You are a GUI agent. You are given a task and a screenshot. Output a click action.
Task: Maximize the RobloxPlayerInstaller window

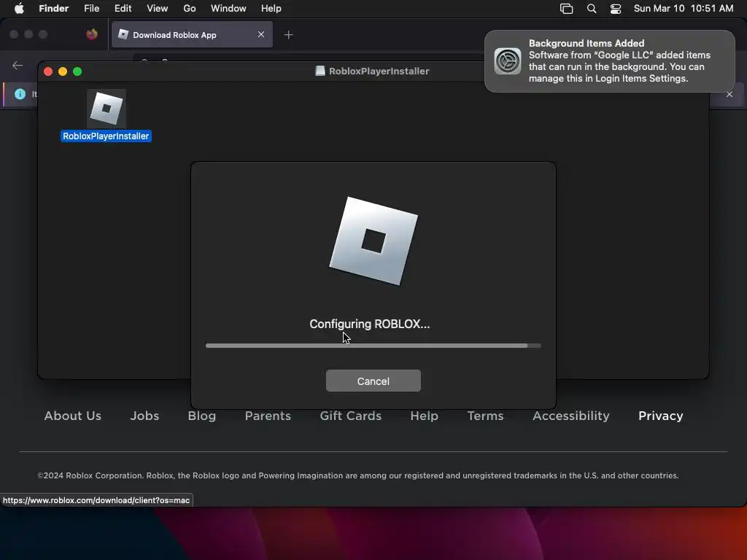click(x=77, y=71)
